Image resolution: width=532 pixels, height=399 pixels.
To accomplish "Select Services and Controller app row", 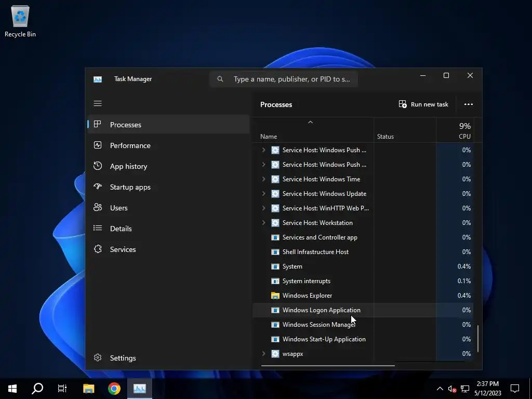I will pyautogui.click(x=363, y=237).
